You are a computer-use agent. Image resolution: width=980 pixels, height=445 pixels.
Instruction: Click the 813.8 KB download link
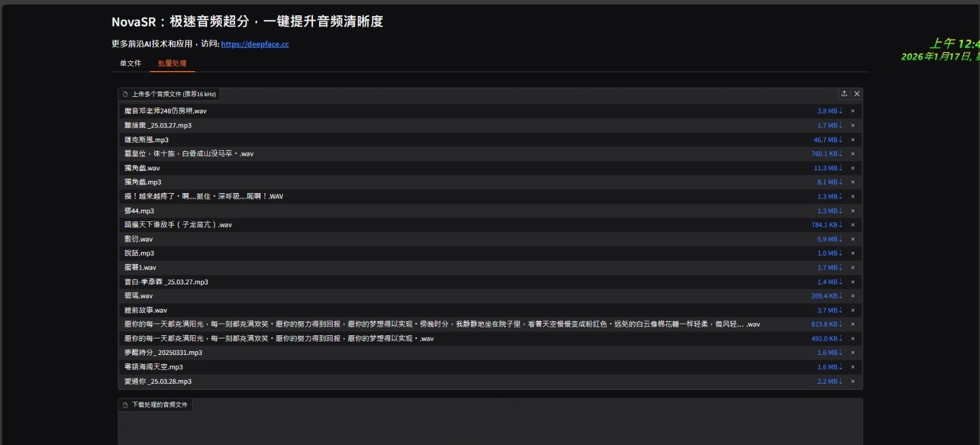[x=827, y=324]
